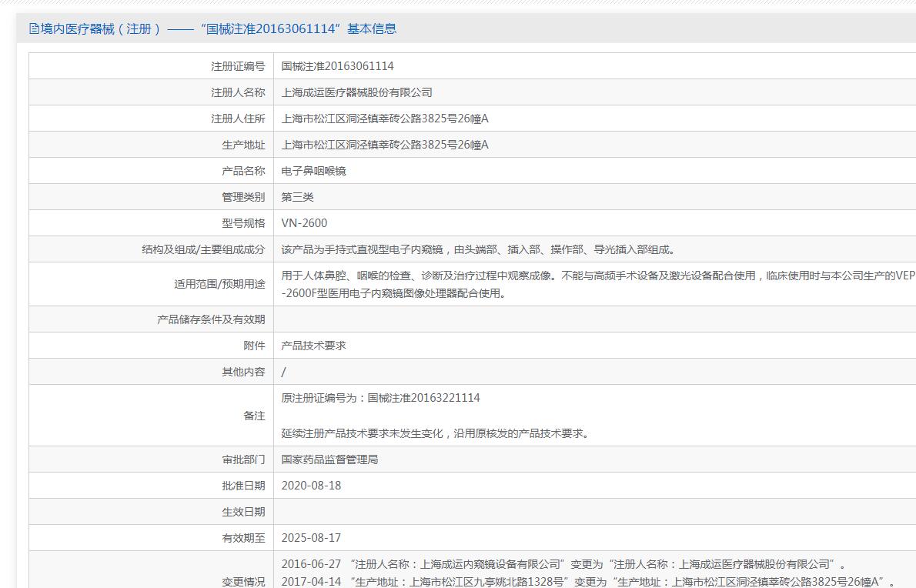Image resolution: width=916 pixels, height=588 pixels.
Task: Select the label 注册人住所
Action: pos(238,119)
